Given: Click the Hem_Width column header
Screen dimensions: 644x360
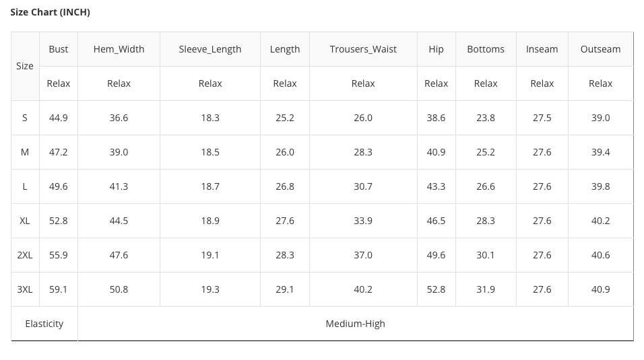Looking at the screenshot, I should (119, 49).
